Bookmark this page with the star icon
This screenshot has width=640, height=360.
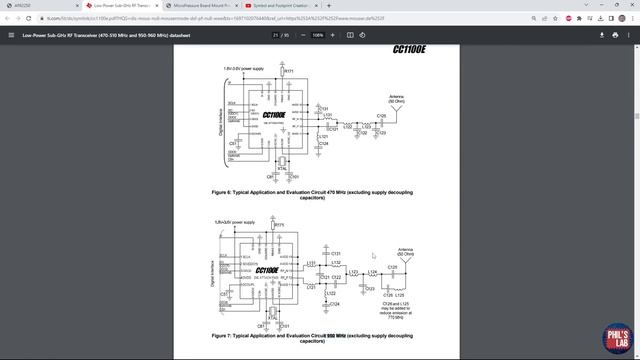click(x=555, y=18)
